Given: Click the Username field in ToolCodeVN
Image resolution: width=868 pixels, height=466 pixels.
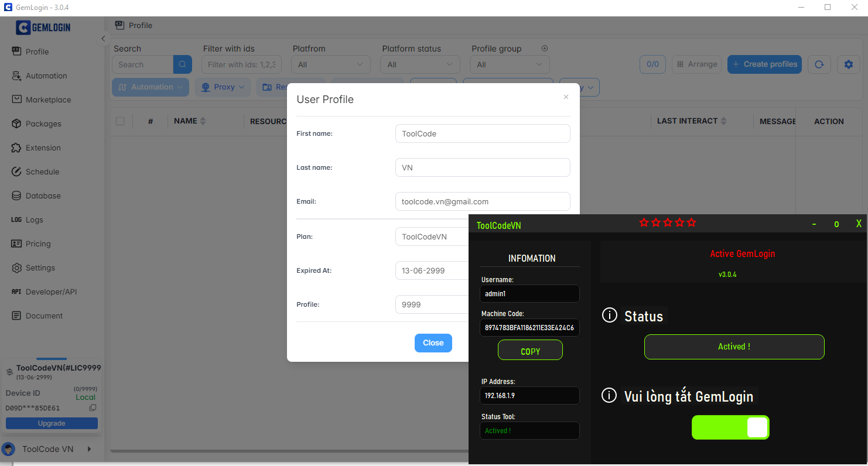Looking at the screenshot, I should (x=529, y=293).
